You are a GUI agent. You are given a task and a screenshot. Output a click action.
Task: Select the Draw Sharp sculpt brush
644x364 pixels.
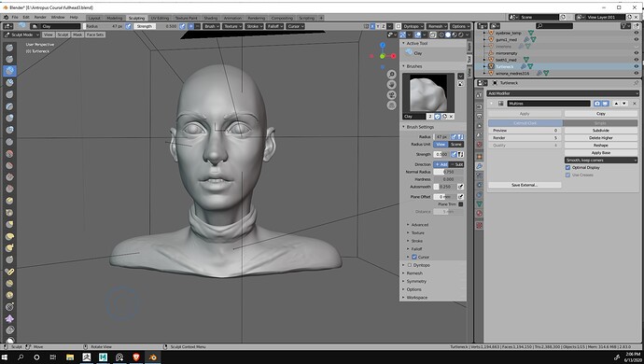9,59
